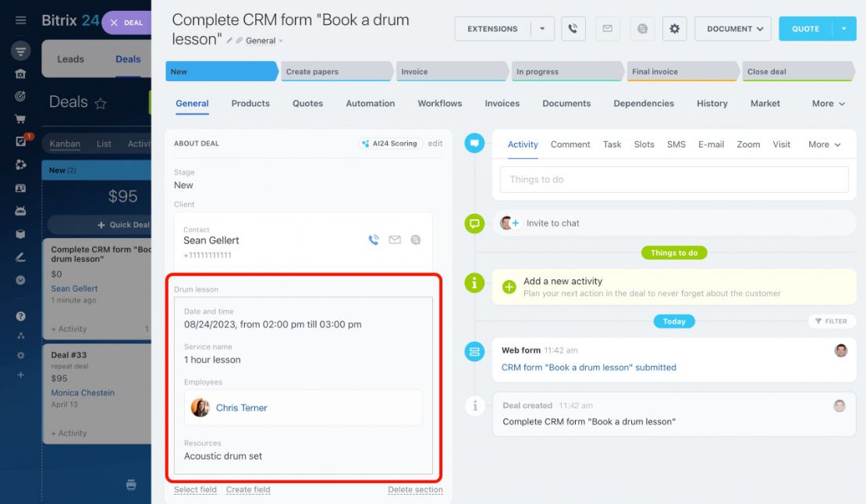Viewport: 866px width, 504px height.
Task: Click the Quote button
Action: click(806, 29)
